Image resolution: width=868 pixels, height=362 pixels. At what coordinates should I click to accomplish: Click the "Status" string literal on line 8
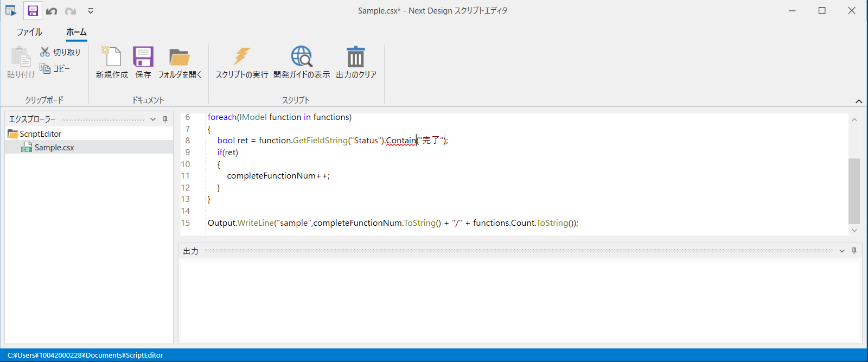(366, 141)
